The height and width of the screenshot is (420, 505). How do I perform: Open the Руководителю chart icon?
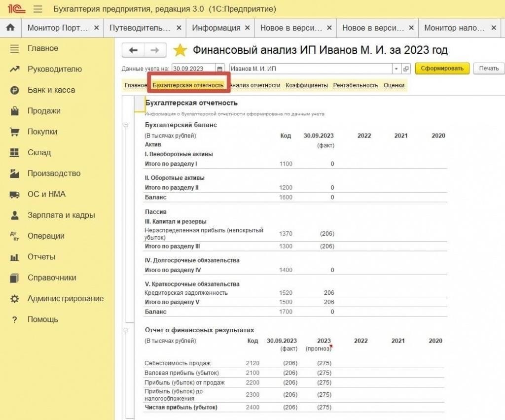(14, 69)
